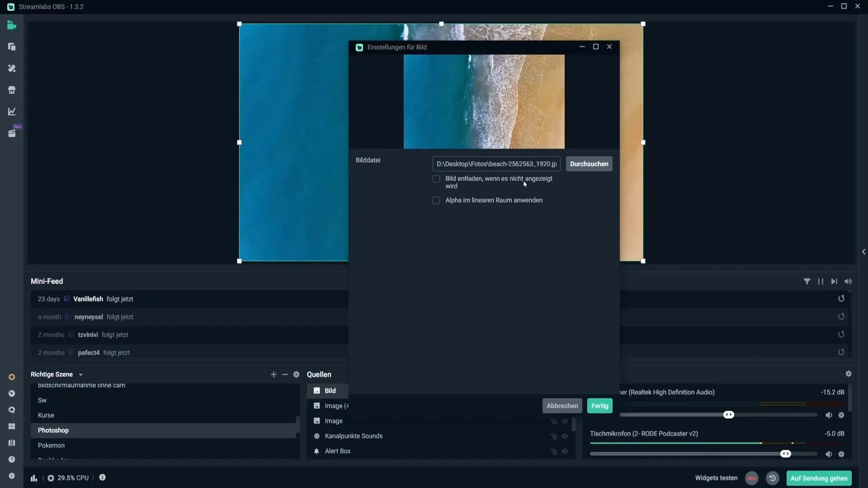Maximize the Einstellungen für Bild dialog
The image size is (868, 488).
point(596,47)
